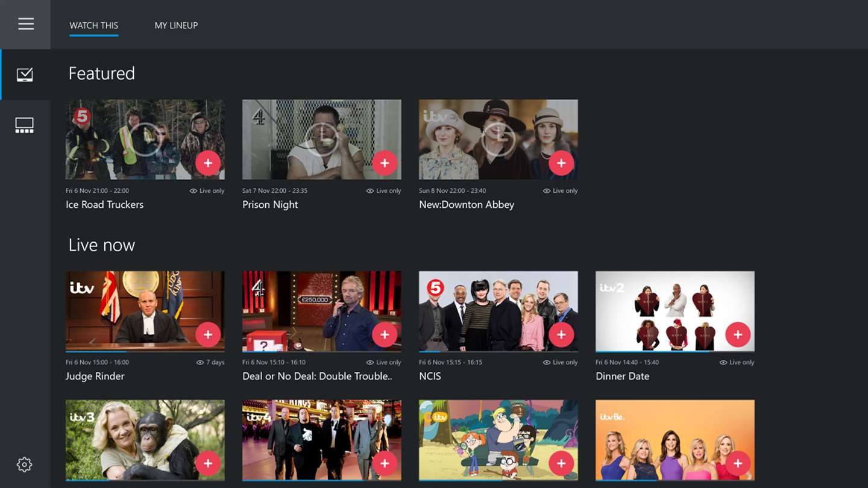The height and width of the screenshot is (488, 868).
Task: Add Dinner Date with plus button
Action: 738,334
